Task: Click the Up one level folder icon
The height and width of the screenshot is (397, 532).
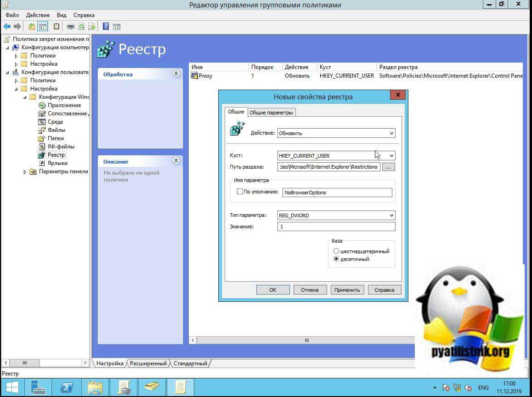Action: coord(31,26)
